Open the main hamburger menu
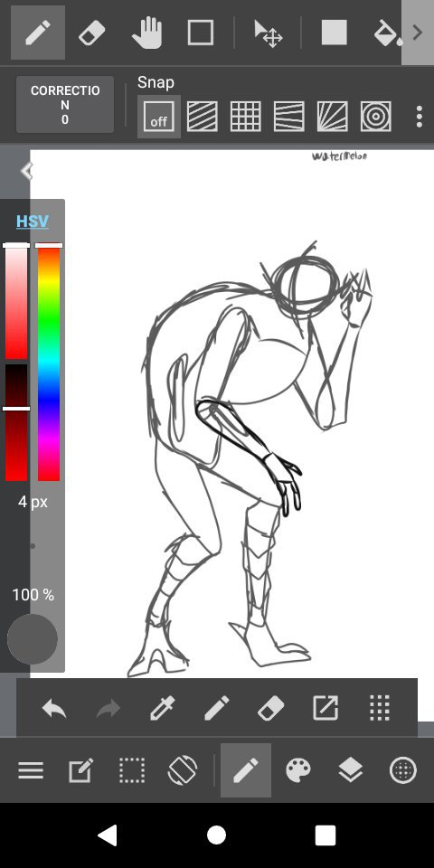 coord(31,770)
